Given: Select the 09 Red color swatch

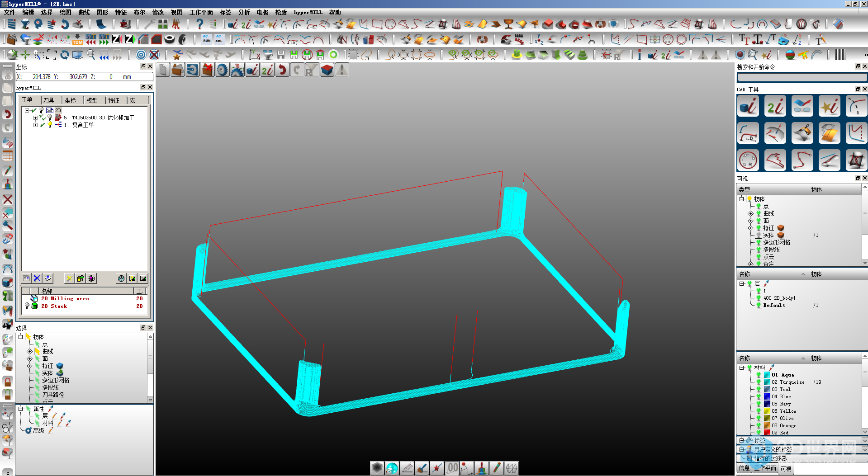Looking at the screenshot, I should tap(767, 433).
